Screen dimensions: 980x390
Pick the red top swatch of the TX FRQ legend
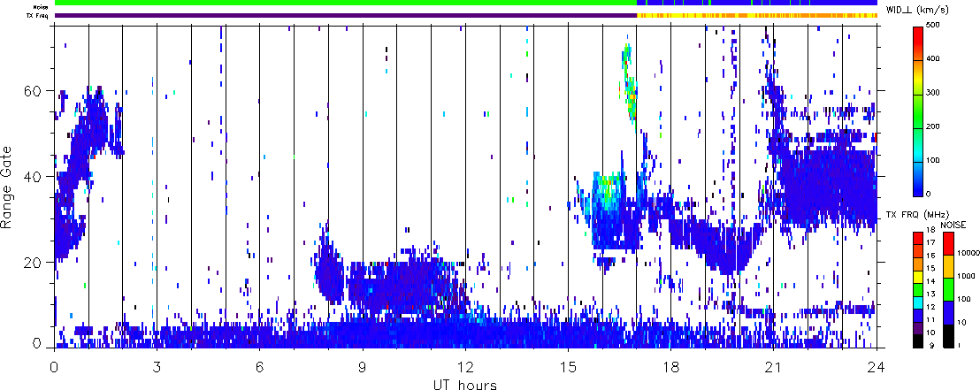click(916, 238)
